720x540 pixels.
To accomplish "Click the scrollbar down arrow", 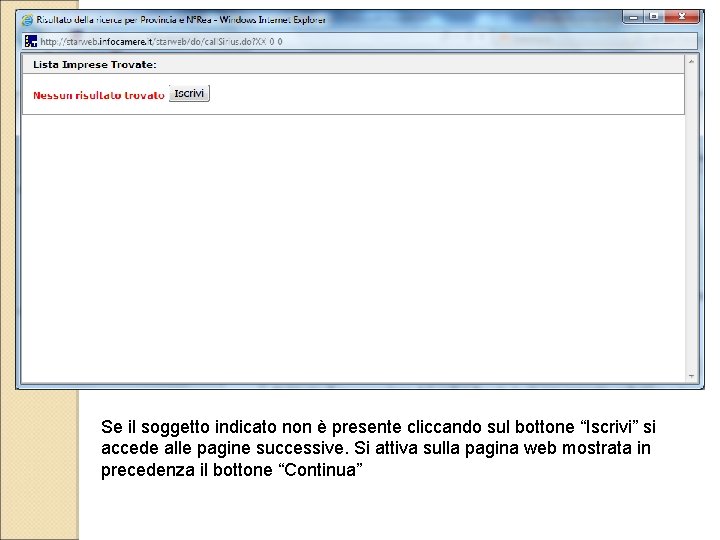I will click(x=691, y=377).
